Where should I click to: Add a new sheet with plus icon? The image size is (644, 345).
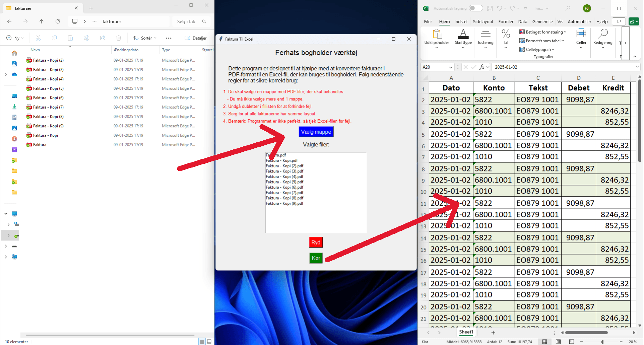tap(493, 333)
